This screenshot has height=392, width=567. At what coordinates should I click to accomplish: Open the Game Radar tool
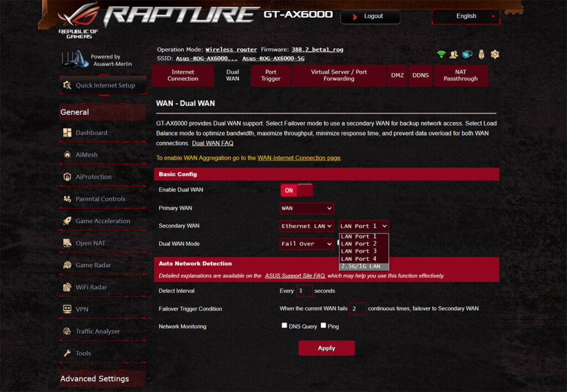69,265
